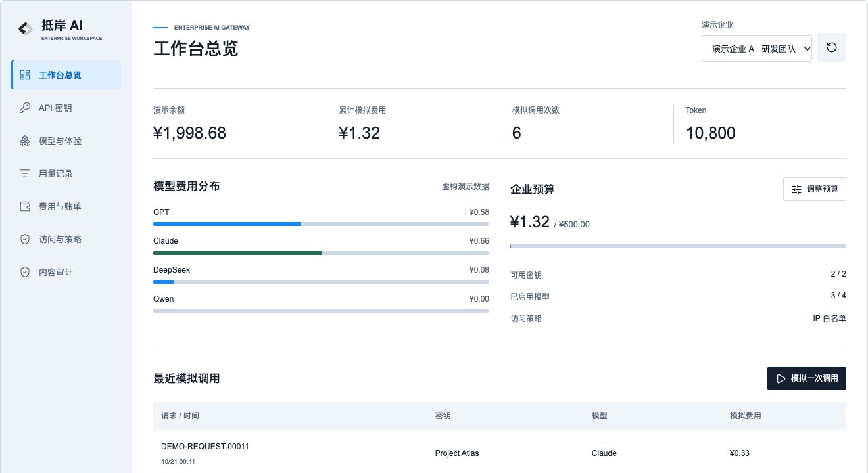Click the DEMO-REQUEST-00011 request entry
868x473 pixels.
(205, 447)
